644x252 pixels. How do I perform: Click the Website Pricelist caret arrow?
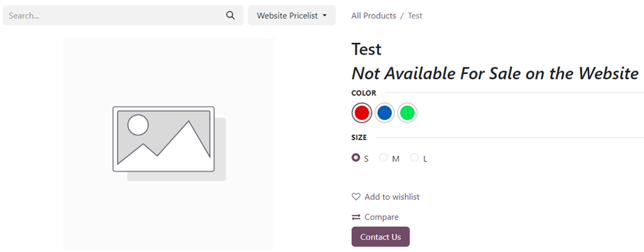coord(325,16)
